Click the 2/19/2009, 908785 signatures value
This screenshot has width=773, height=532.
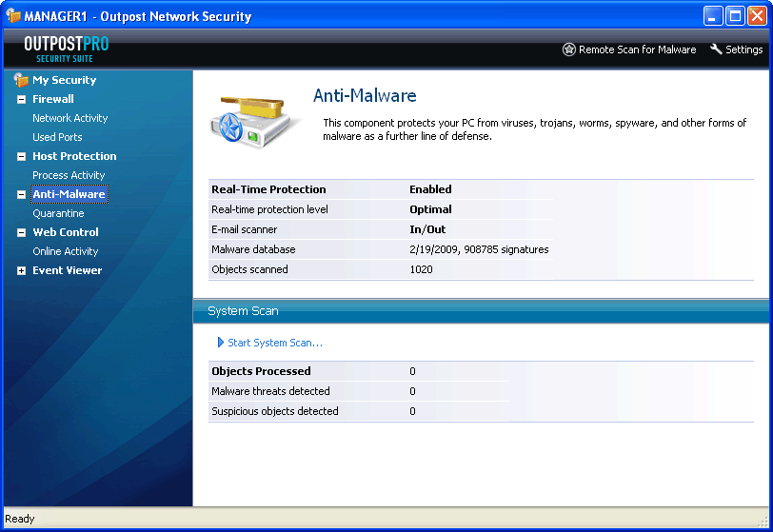pos(479,249)
